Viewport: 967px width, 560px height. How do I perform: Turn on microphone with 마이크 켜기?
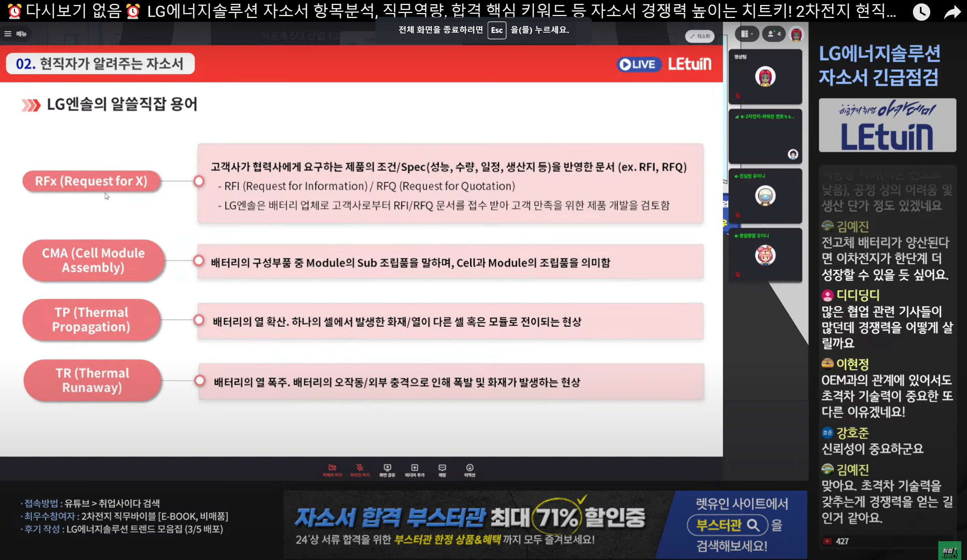pos(359,470)
